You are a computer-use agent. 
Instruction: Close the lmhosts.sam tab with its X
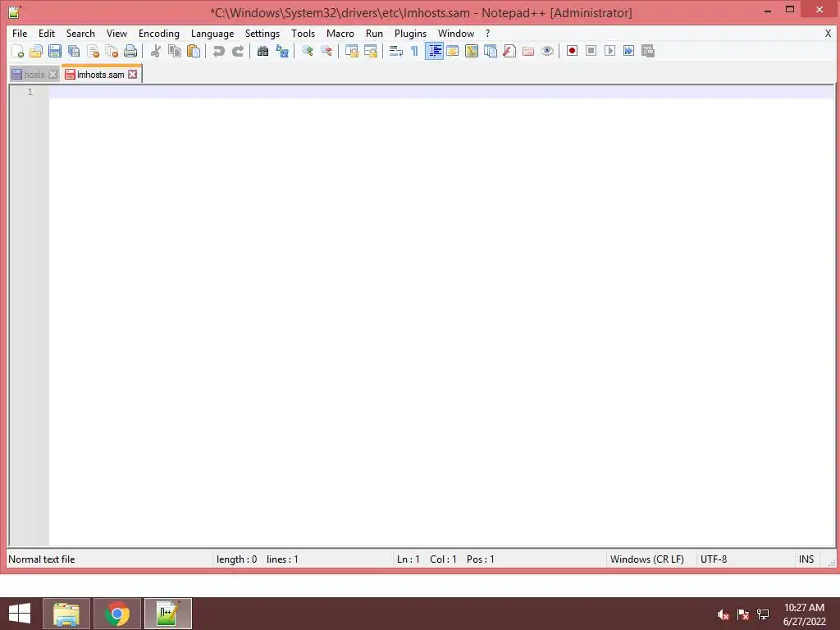(132, 75)
